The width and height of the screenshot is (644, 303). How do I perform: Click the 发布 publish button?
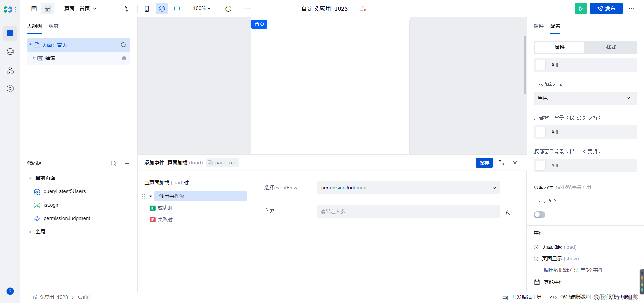pyautogui.click(x=606, y=9)
